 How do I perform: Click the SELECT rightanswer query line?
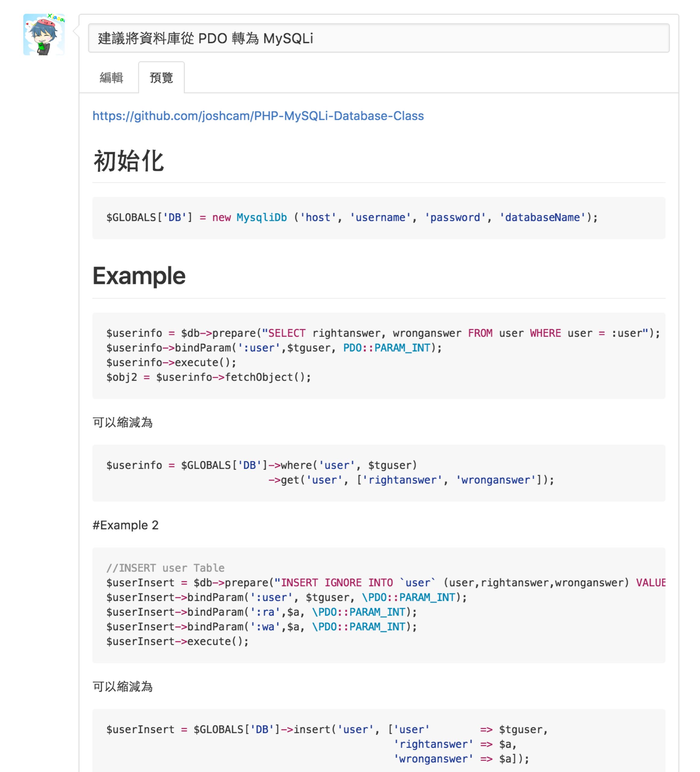coord(383,333)
